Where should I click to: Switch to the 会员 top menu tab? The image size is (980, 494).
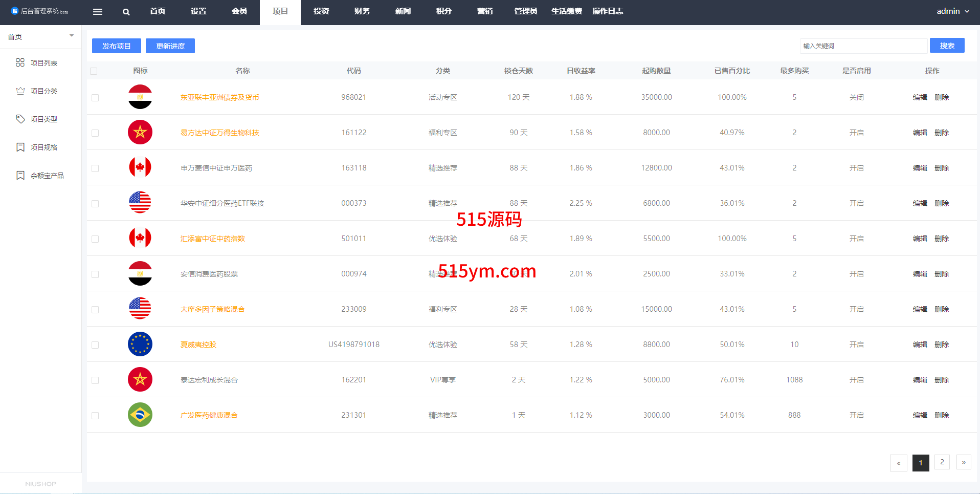[x=239, y=11]
